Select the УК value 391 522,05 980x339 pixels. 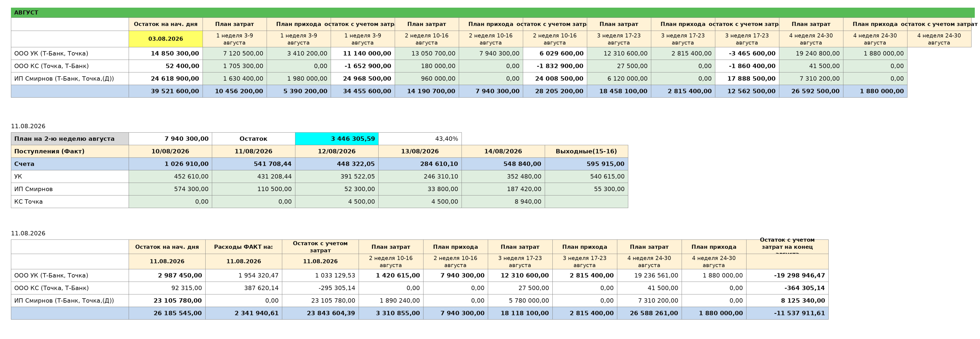337,176
